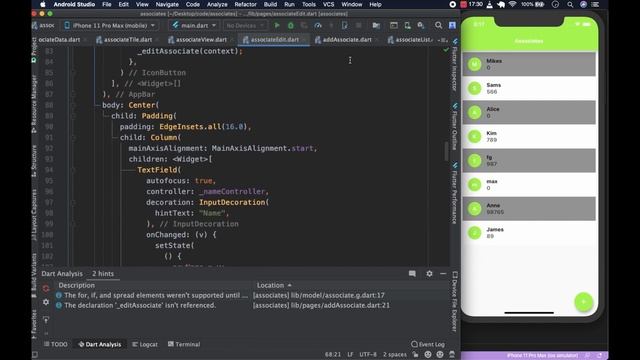Click the hot reload icon in toolbar
The height and width of the screenshot is (360, 640).
click(331, 25)
